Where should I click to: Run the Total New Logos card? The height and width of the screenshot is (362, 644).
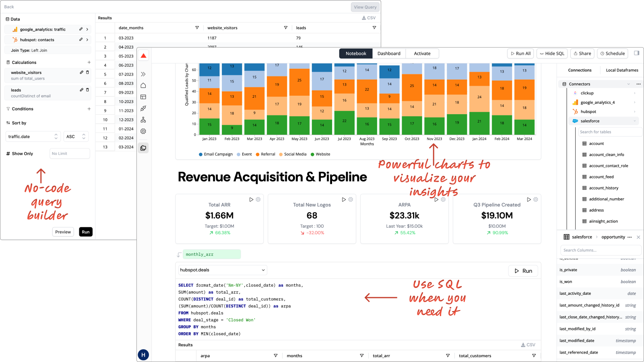point(344,200)
